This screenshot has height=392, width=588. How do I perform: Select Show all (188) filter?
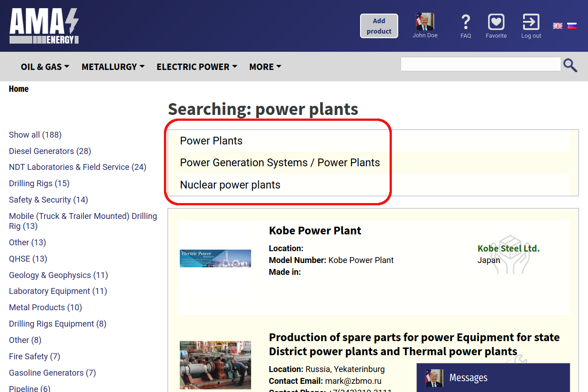pos(35,135)
